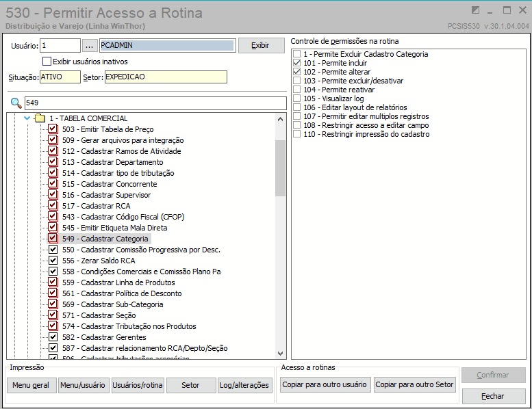Click the routine tree scrollbar thumb
This screenshot has height=409, width=532.
pos(280,168)
